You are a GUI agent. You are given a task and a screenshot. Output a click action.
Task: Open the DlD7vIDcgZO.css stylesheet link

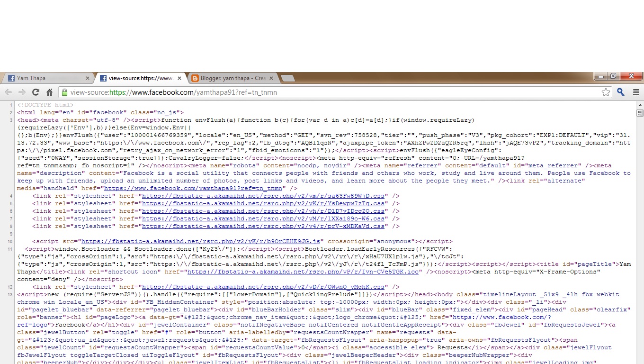point(263,211)
